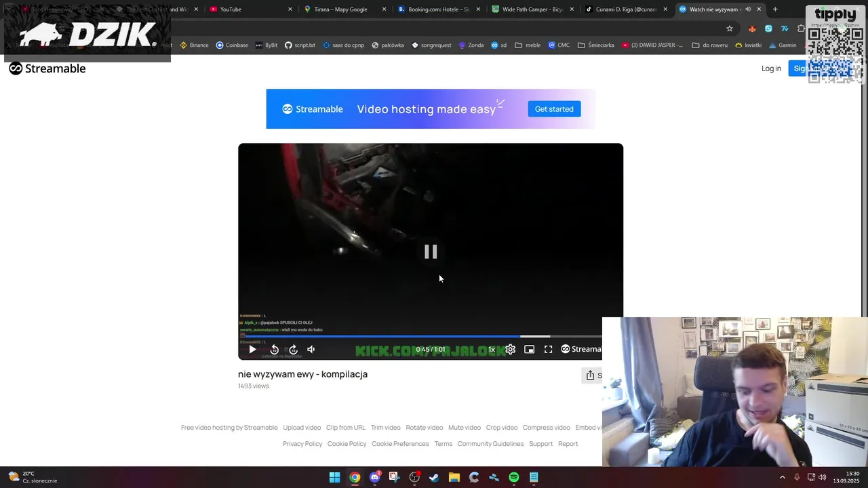Open a new browser tab
This screenshot has height=488, width=868.
click(x=775, y=9)
